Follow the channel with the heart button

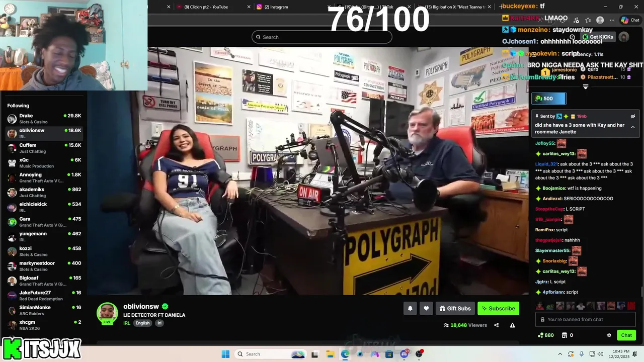point(426,308)
